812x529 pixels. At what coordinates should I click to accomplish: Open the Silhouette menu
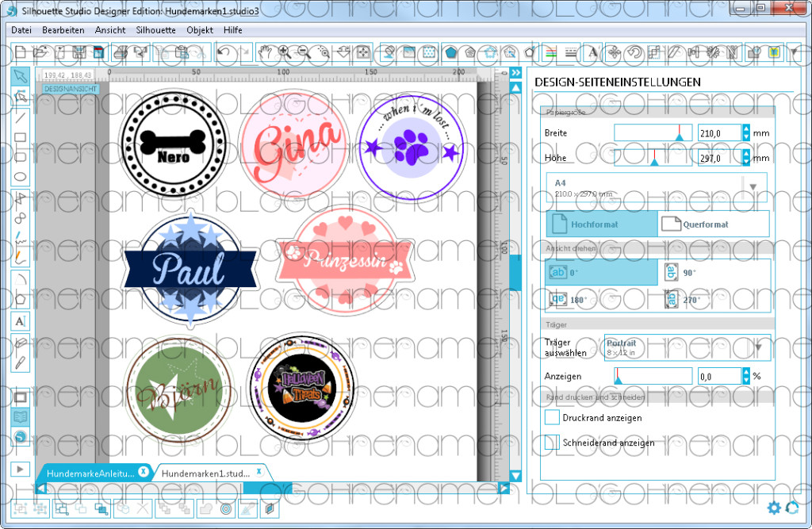[x=155, y=30]
